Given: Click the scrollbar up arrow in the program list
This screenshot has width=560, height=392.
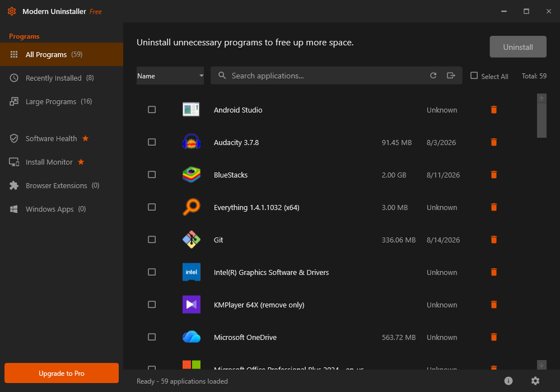Looking at the screenshot, I should pyautogui.click(x=542, y=99).
